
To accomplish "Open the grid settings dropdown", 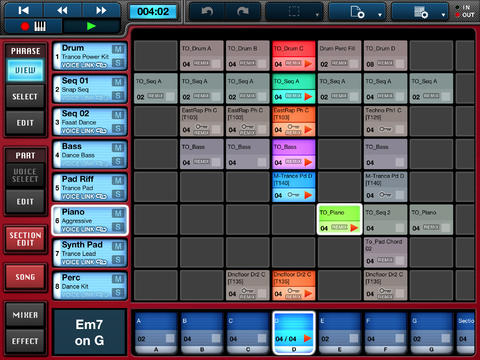I will [421, 12].
